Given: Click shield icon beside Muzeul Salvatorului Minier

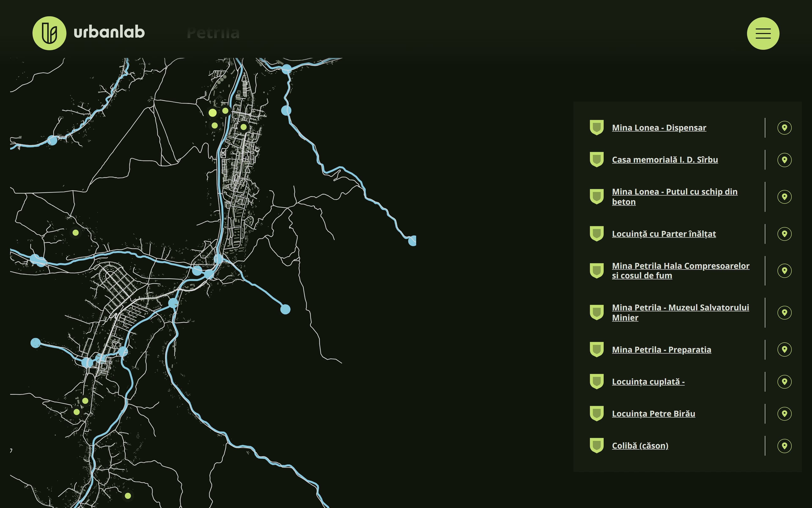Looking at the screenshot, I should (597, 312).
